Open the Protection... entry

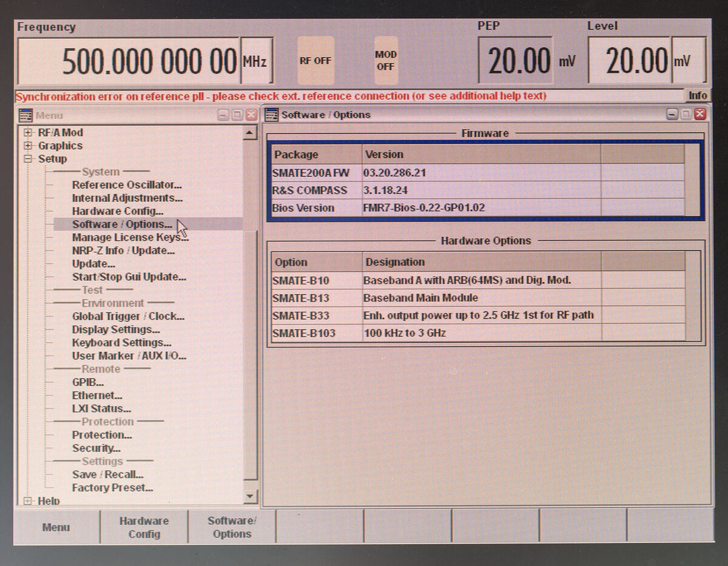coord(102,435)
